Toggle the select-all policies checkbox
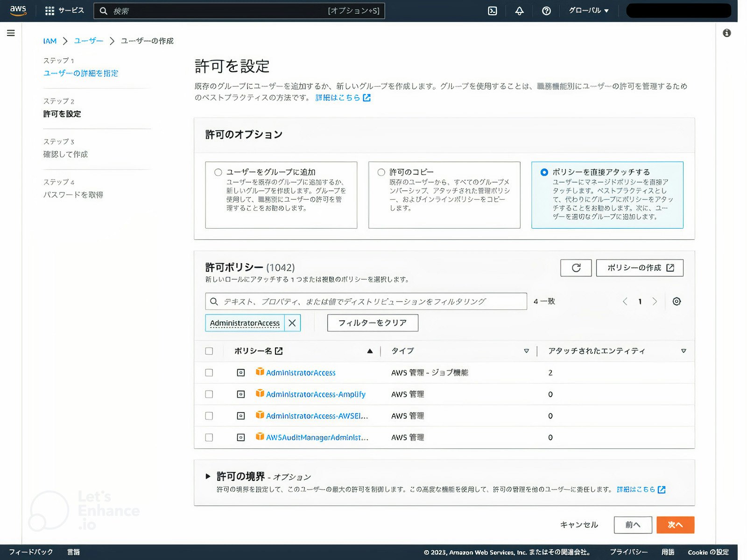747x560 pixels. pos(209,351)
